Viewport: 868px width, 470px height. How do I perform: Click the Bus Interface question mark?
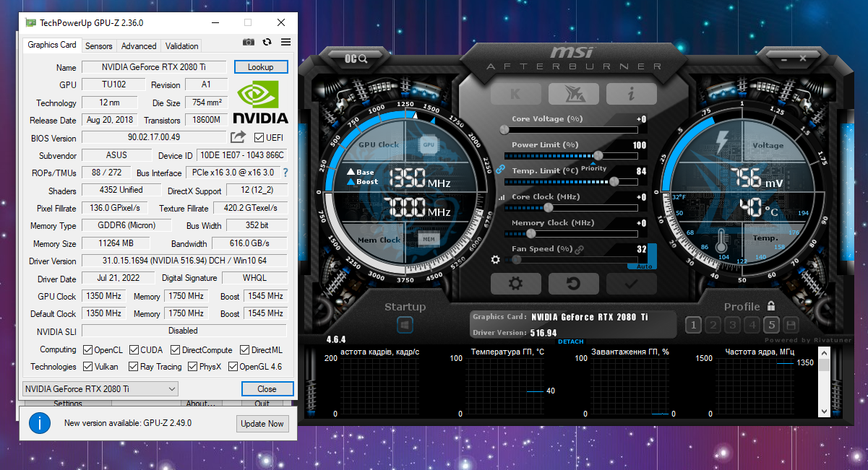tap(285, 173)
